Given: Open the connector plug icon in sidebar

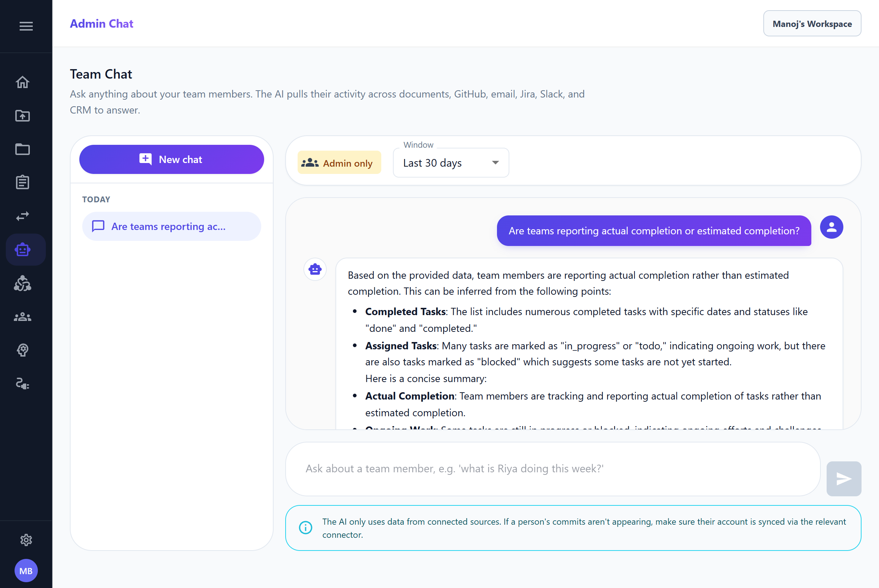Looking at the screenshot, I should point(23,384).
